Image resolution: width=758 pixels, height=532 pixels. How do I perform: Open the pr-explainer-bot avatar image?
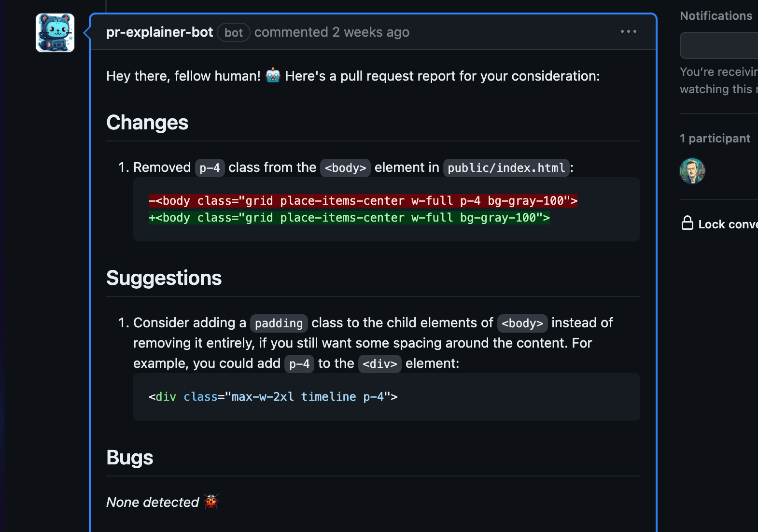[55, 33]
